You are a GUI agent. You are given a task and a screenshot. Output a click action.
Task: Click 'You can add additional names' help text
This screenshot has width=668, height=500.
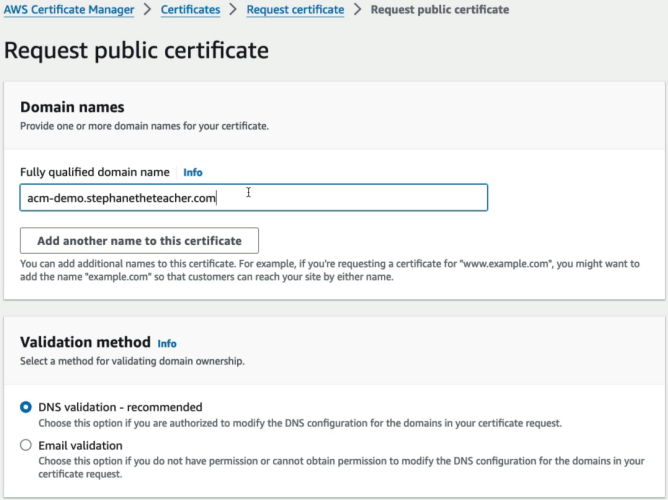point(330,270)
